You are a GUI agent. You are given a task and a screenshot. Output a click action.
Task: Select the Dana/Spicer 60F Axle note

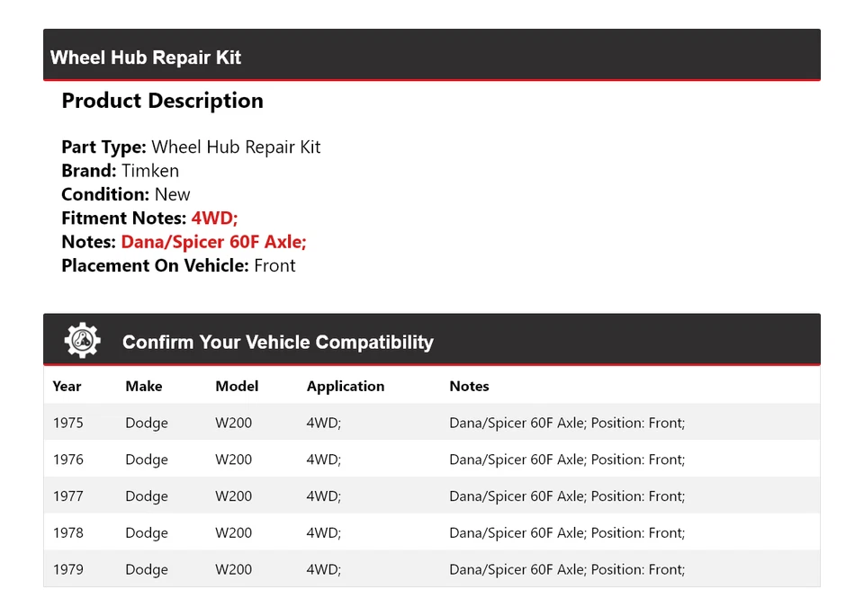coord(213,242)
